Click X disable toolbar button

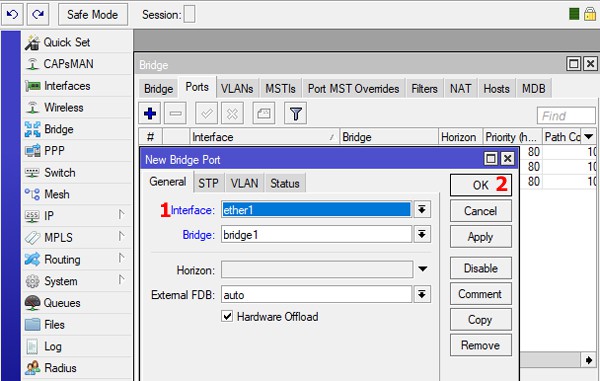232,114
